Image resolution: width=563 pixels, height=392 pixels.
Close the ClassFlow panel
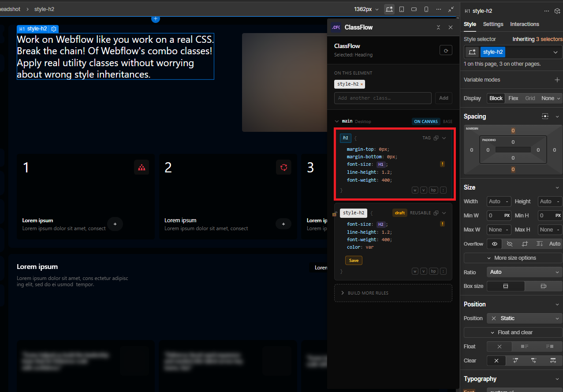tap(451, 27)
